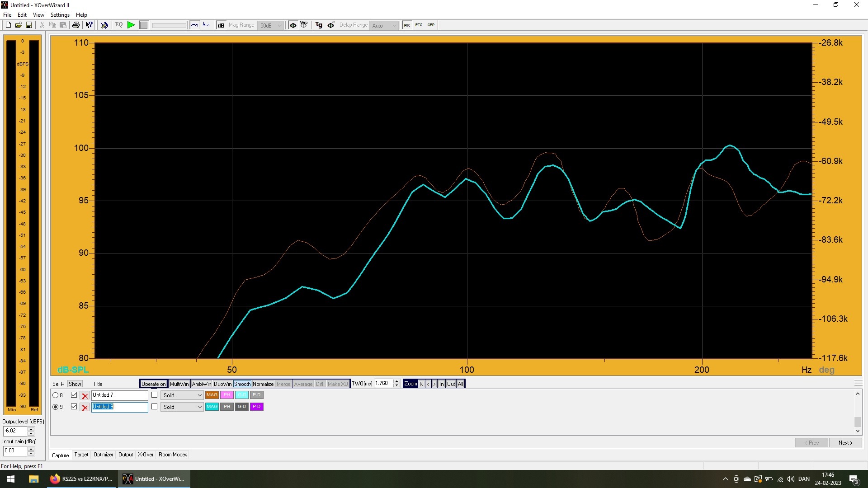The width and height of the screenshot is (868, 488).
Task: Toggle the group delay Tg icon
Action: tap(319, 25)
